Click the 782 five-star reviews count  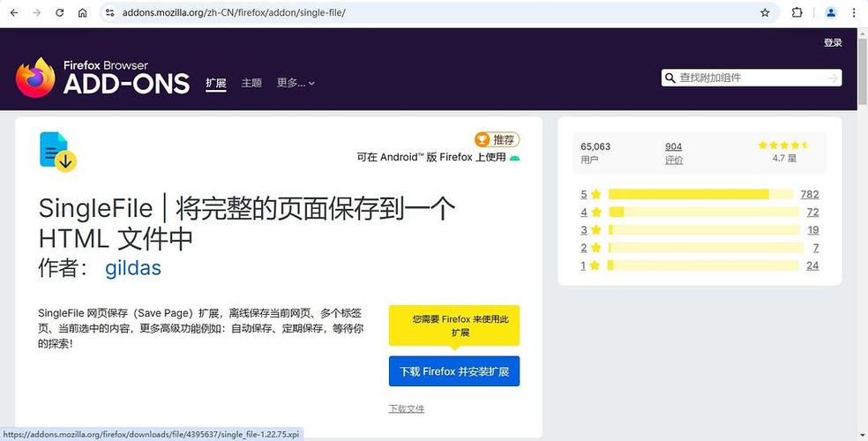click(809, 194)
